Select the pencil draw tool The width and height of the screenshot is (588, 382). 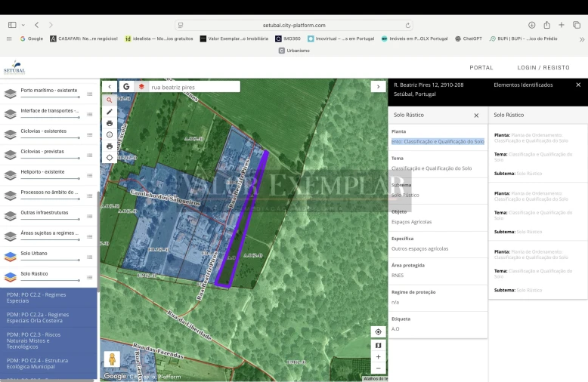pos(110,111)
